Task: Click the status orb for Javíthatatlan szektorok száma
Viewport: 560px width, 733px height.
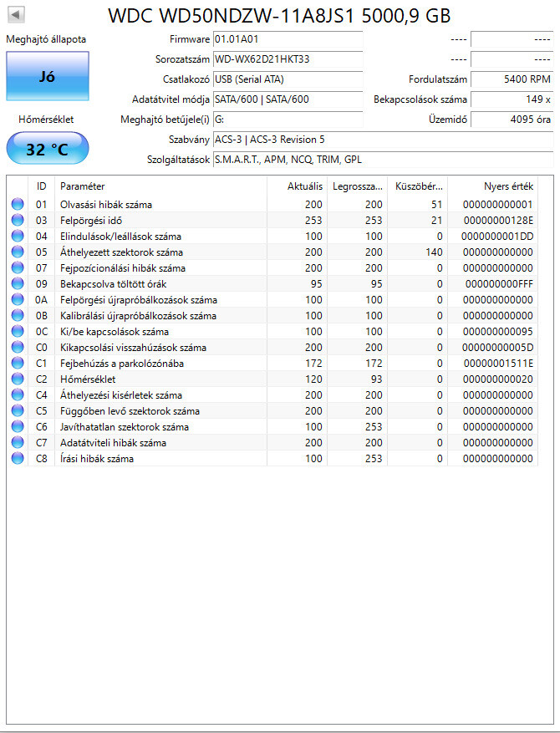Action: 18,427
